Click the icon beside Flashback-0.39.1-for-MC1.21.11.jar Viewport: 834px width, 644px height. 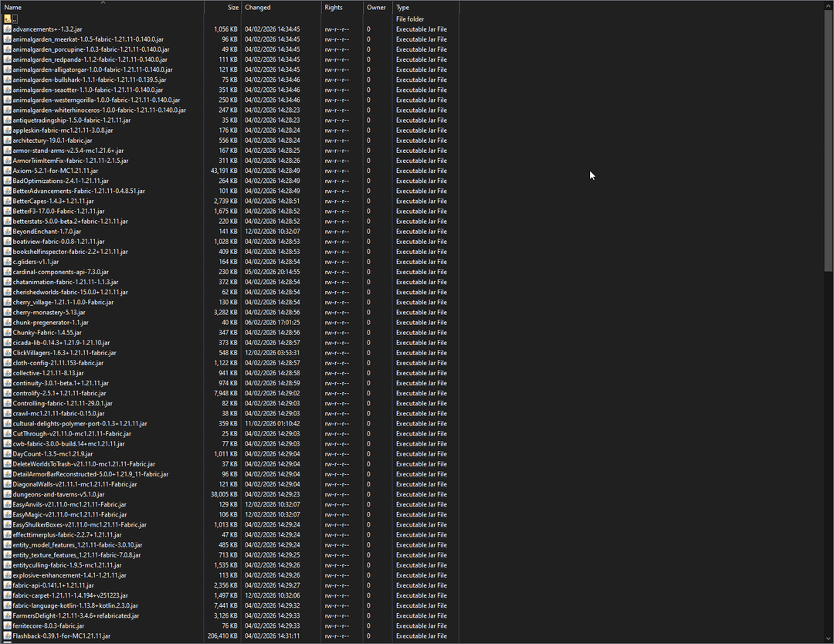(x=8, y=636)
